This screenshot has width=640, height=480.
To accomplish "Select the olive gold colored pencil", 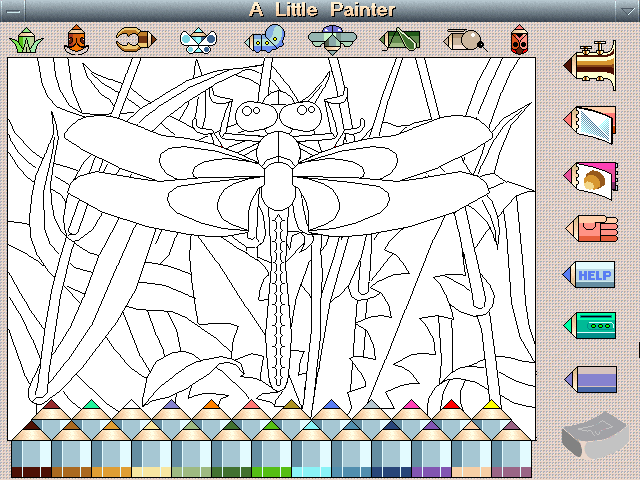I will point(291,410).
